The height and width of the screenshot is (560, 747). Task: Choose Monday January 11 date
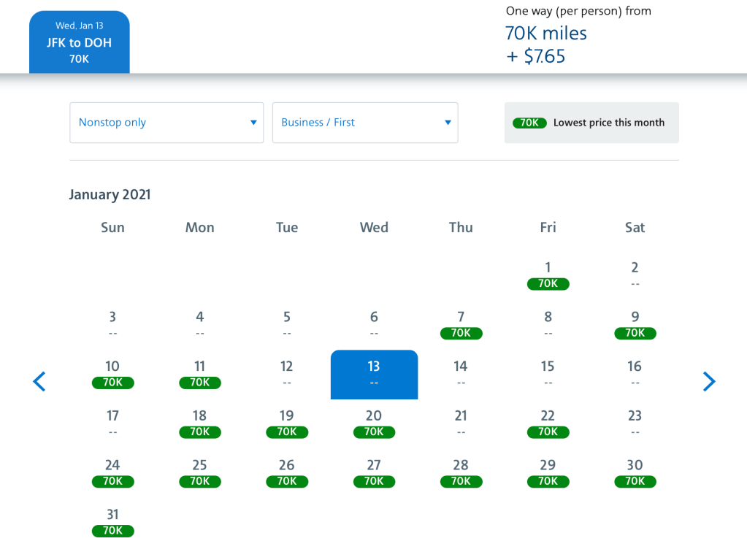(x=199, y=374)
